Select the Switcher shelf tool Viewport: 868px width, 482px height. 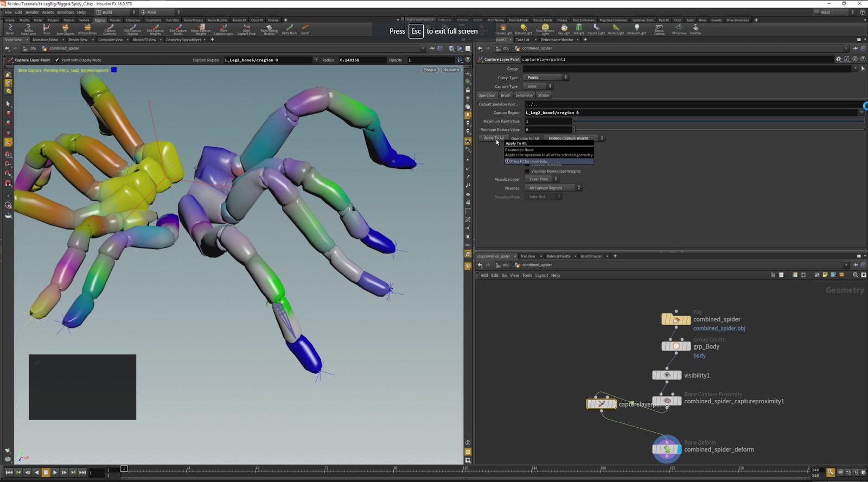[x=695, y=29]
